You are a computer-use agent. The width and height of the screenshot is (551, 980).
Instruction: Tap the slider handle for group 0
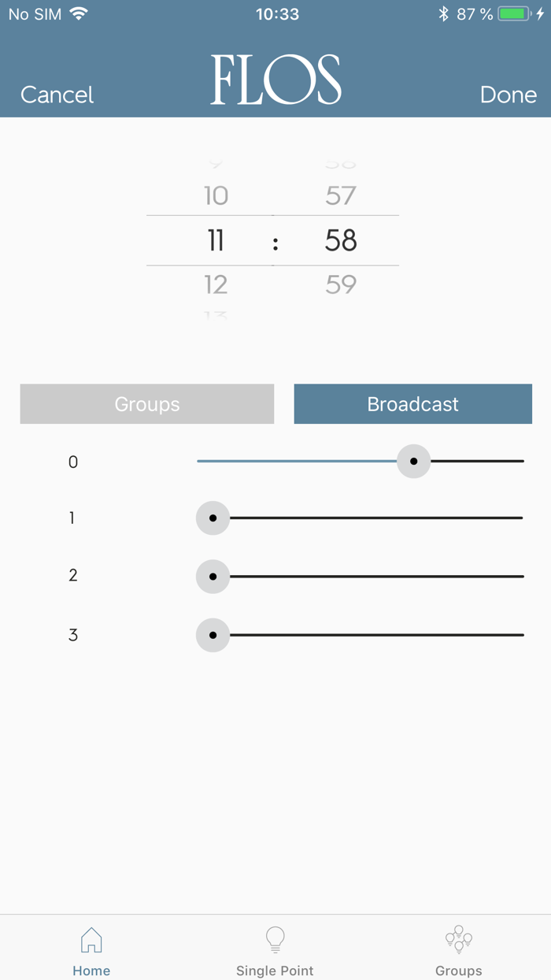point(413,461)
